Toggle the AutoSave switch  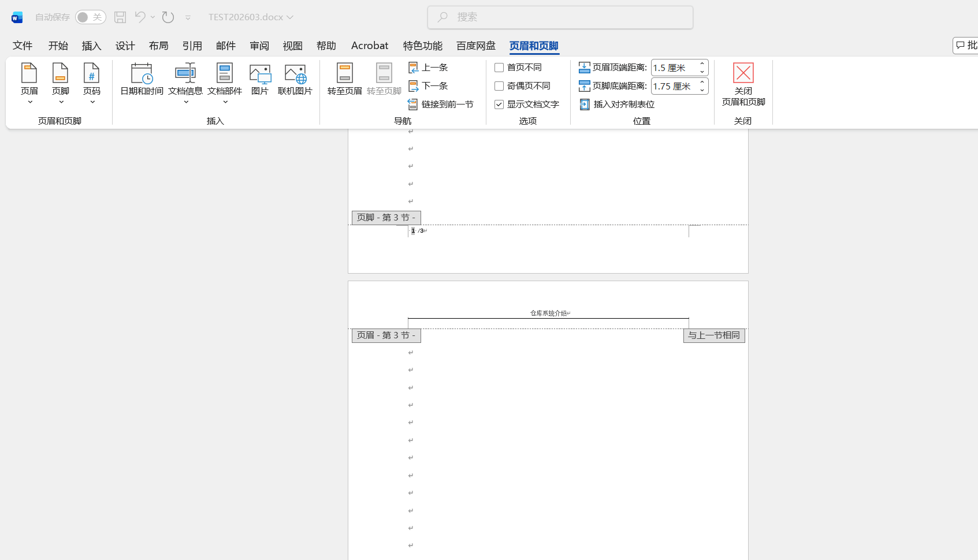[x=91, y=17]
